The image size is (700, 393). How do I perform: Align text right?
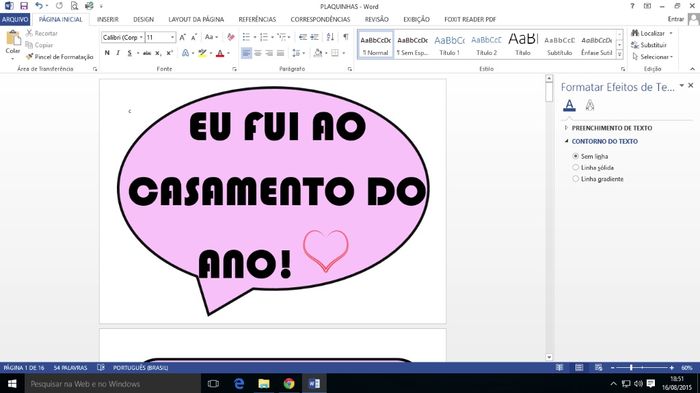(269, 53)
